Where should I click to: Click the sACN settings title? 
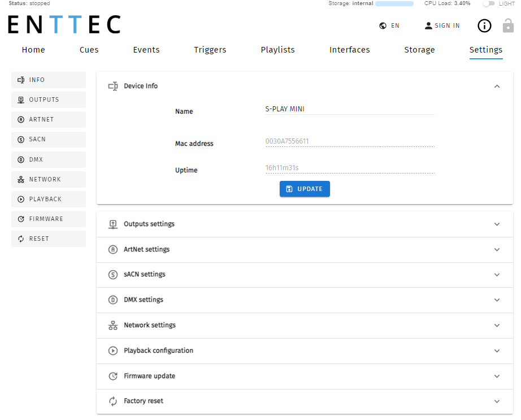pyautogui.click(x=144, y=275)
